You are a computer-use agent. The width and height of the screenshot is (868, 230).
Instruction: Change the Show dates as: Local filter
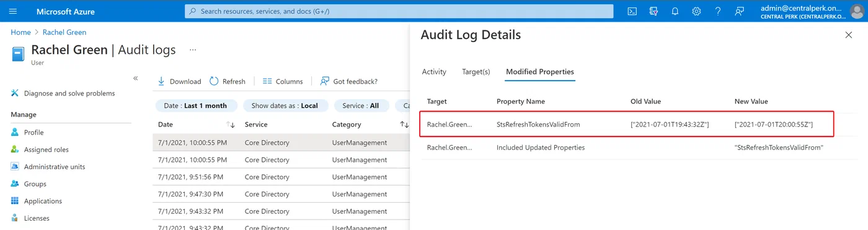285,105
